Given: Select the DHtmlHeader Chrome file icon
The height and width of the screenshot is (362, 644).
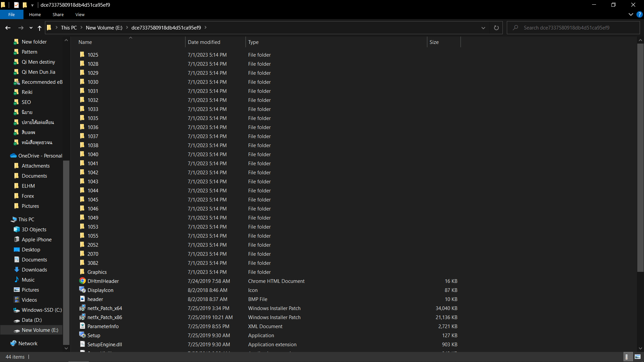Looking at the screenshot, I should tap(83, 281).
